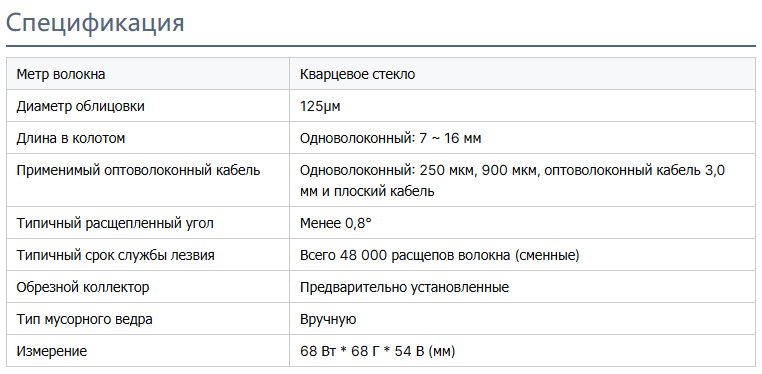Click the 125µм value cell

(x=522, y=106)
